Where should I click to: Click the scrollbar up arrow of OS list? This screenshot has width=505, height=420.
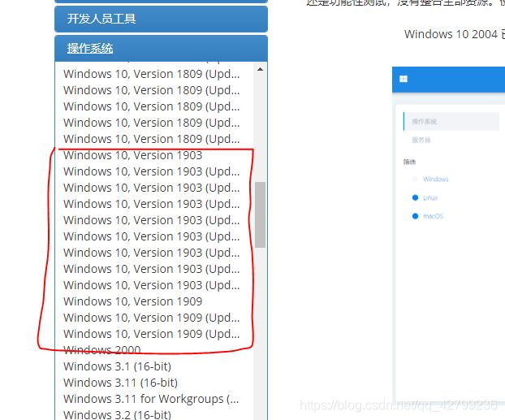(261, 69)
